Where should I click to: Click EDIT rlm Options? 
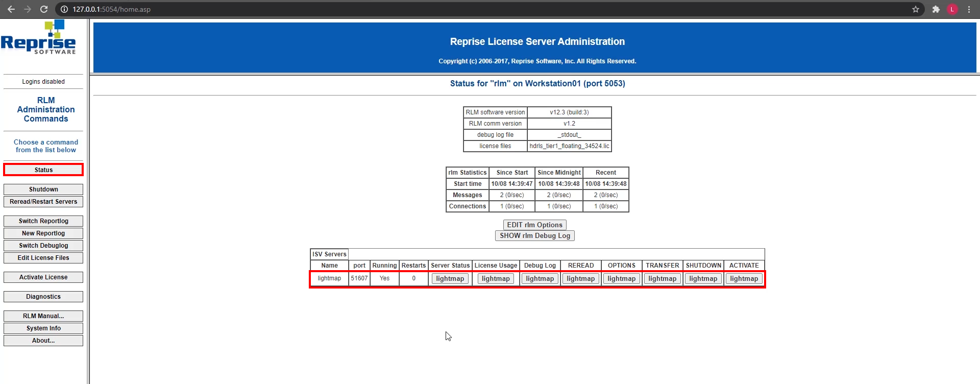click(x=534, y=225)
